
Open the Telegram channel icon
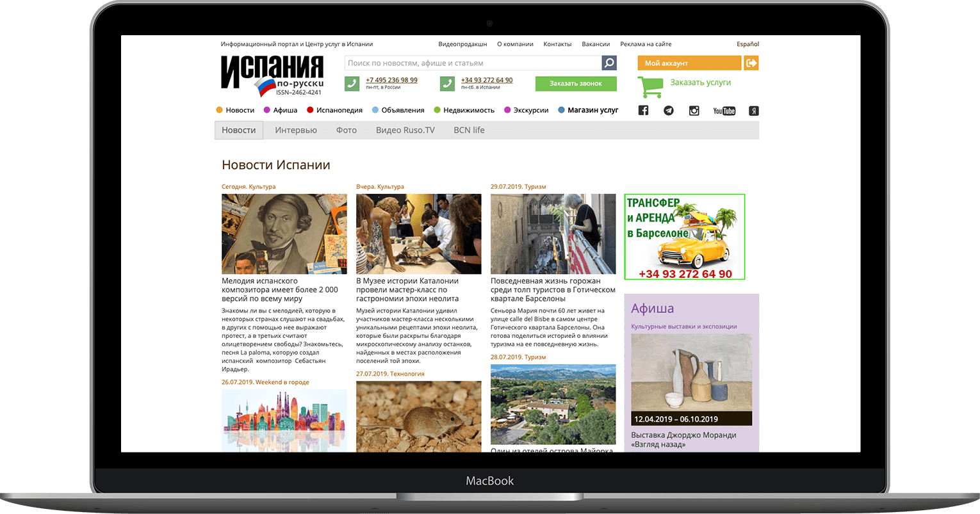[x=669, y=111]
